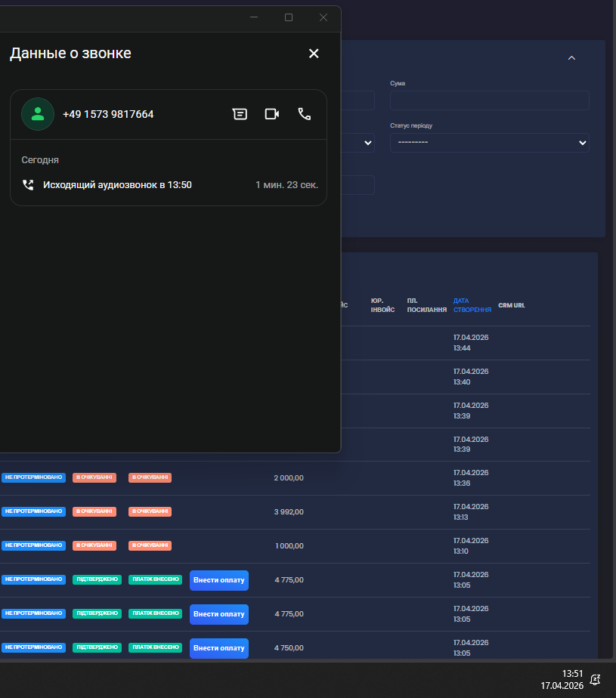Click 'Внести оплату' in the 13:05 4 750,00 row
Viewport: 616px width, 698px height.
(x=219, y=648)
